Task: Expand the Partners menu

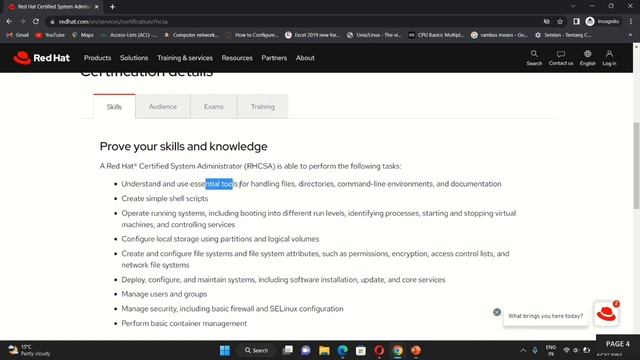Action: 274,58
